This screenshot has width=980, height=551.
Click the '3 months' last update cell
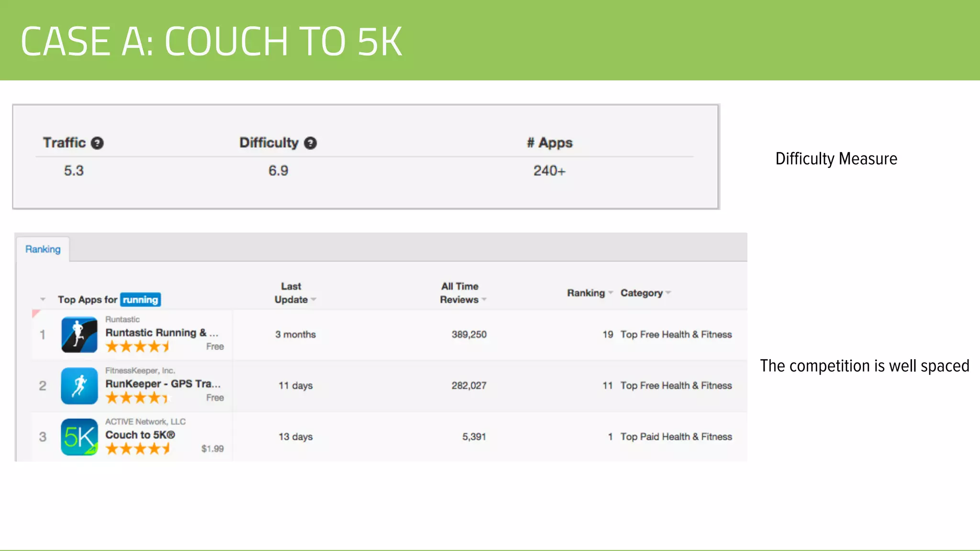click(x=296, y=334)
